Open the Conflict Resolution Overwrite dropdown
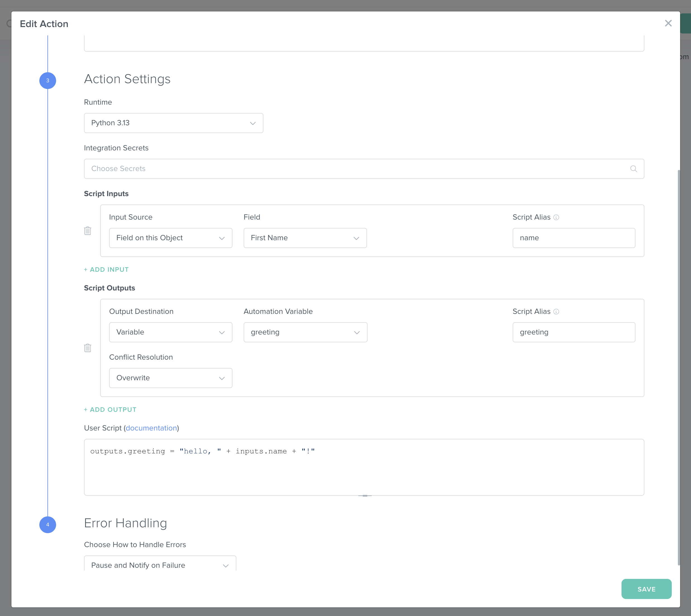The height and width of the screenshot is (616, 691). pyautogui.click(x=171, y=378)
